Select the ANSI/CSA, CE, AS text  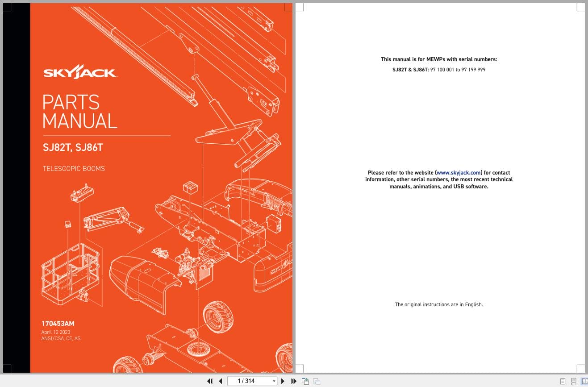pyautogui.click(x=61, y=338)
